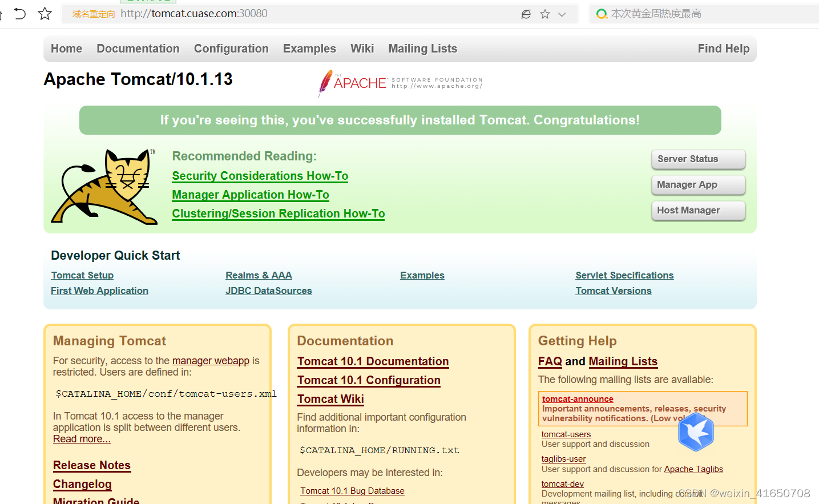
Task: Bookmark page with toolbar star icon
Action: 45,14
